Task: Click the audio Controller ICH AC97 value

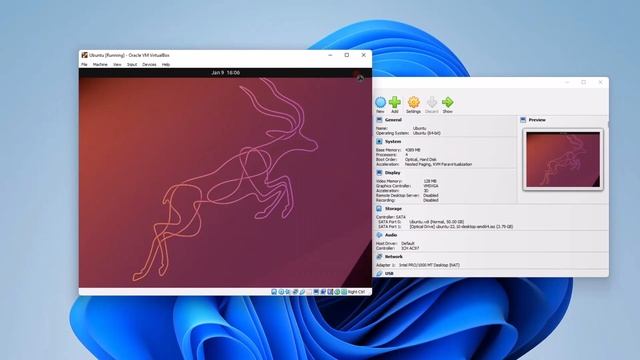Action: click(x=410, y=248)
